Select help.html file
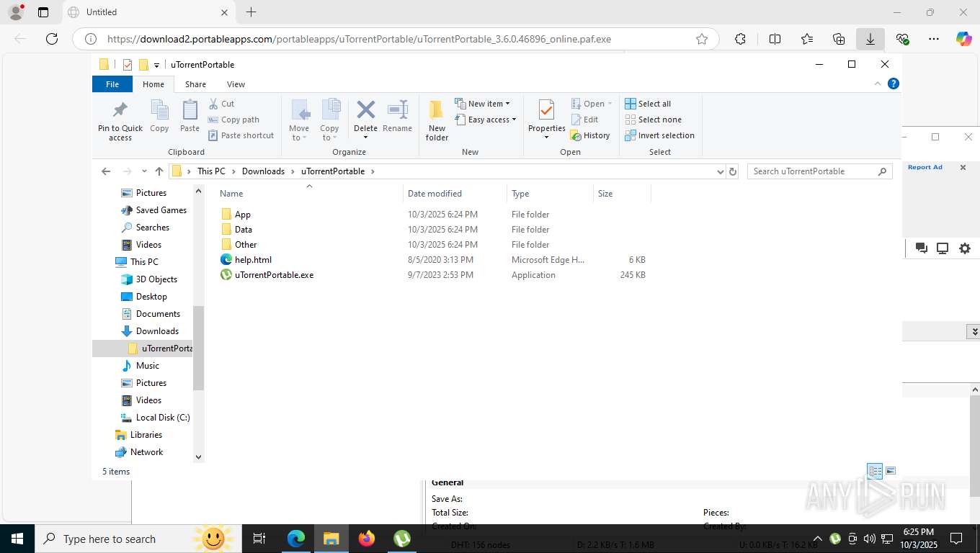 (246, 260)
